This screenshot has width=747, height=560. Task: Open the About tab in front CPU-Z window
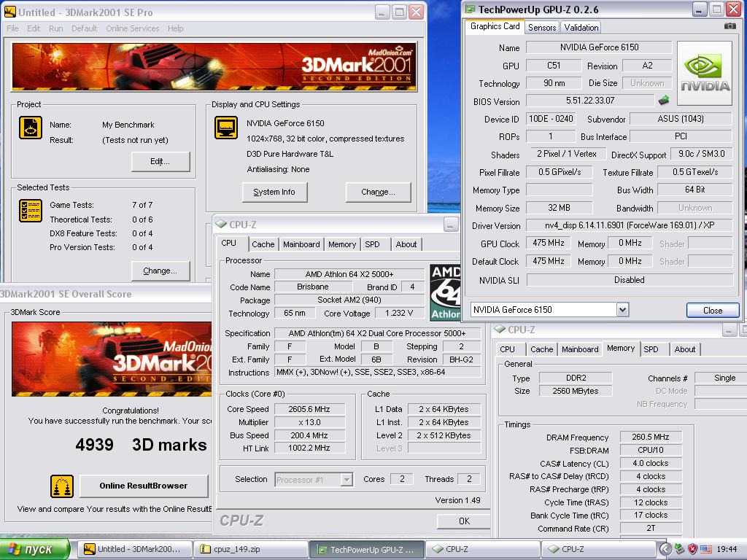406,244
